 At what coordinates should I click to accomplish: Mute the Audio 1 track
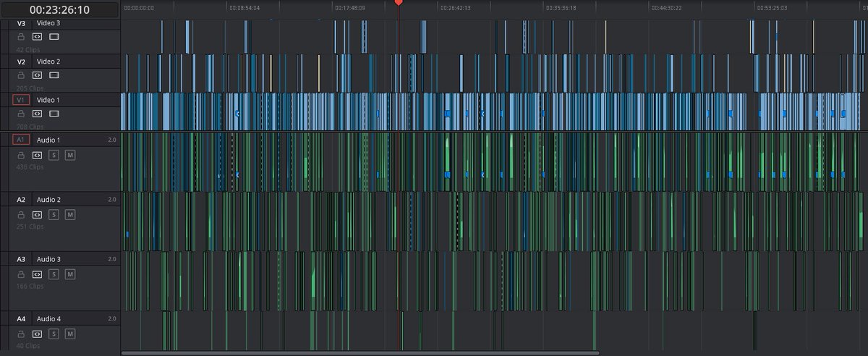point(70,155)
